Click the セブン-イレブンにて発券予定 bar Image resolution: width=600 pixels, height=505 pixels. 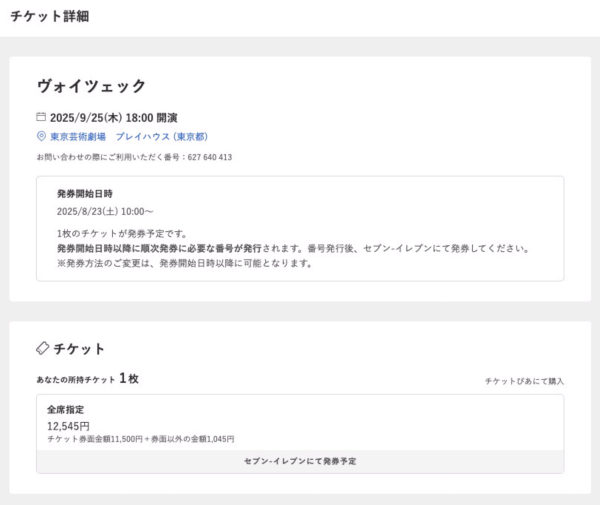(x=300, y=461)
